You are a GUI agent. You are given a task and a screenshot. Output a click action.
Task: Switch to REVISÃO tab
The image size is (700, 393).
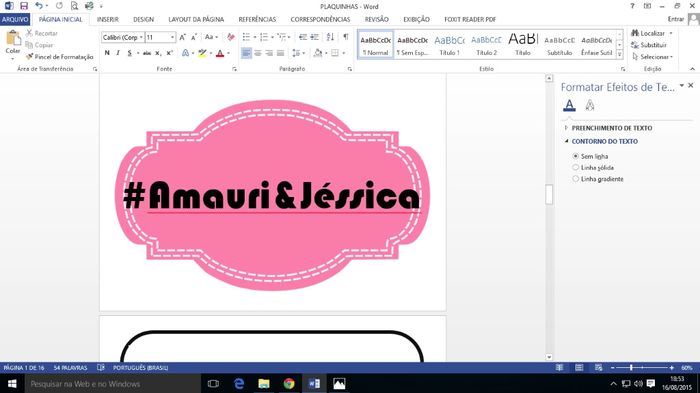click(x=376, y=19)
